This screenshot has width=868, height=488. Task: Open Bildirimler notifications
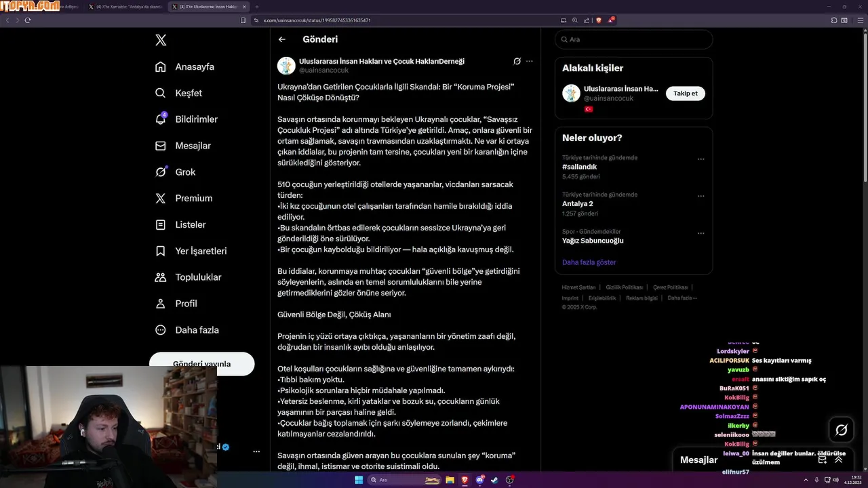(186, 119)
